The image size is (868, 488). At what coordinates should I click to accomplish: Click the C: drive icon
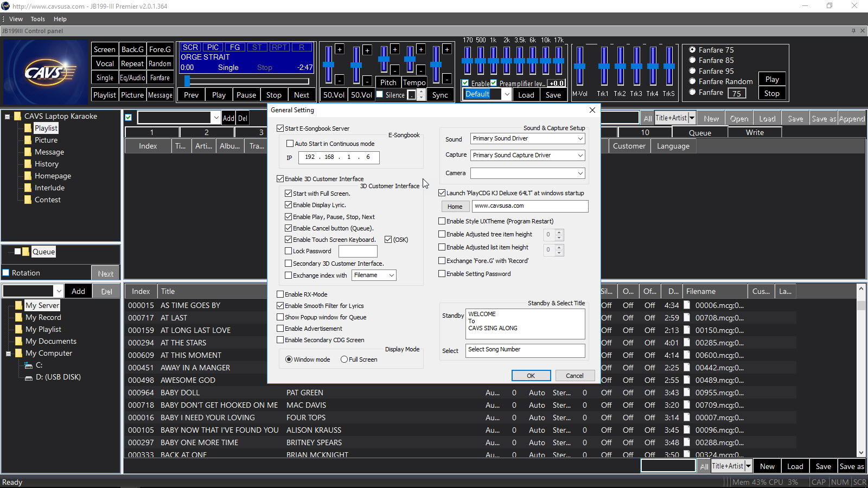click(29, 365)
